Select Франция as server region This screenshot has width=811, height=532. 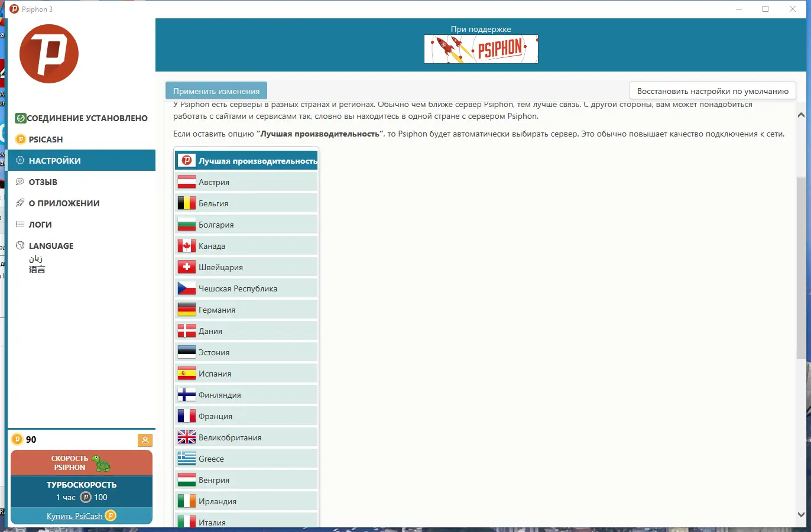click(x=246, y=416)
